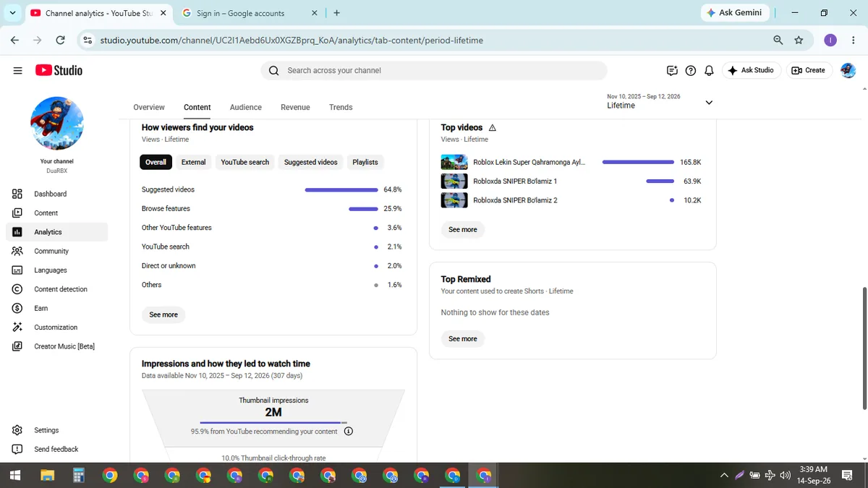Click the Thumbnail impressions progress bar
The width and height of the screenshot is (868, 488).
pyautogui.click(x=273, y=422)
